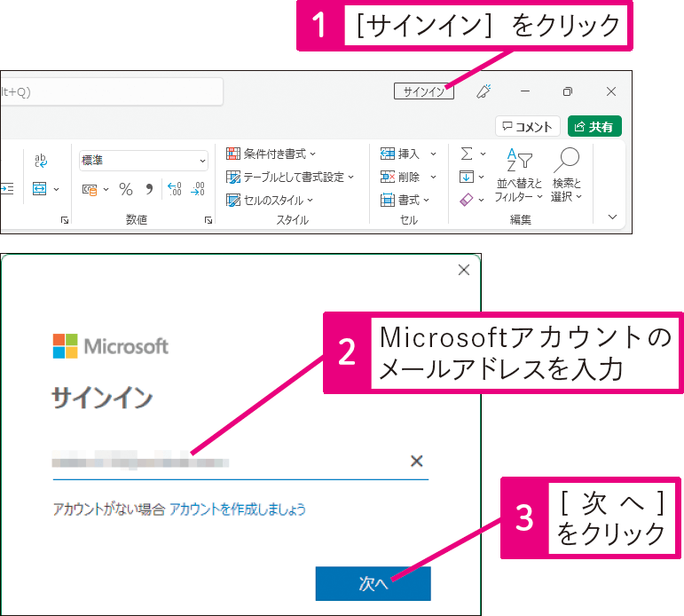
Task: Click アカウントを作成しましょう link
Action: (x=237, y=509)
